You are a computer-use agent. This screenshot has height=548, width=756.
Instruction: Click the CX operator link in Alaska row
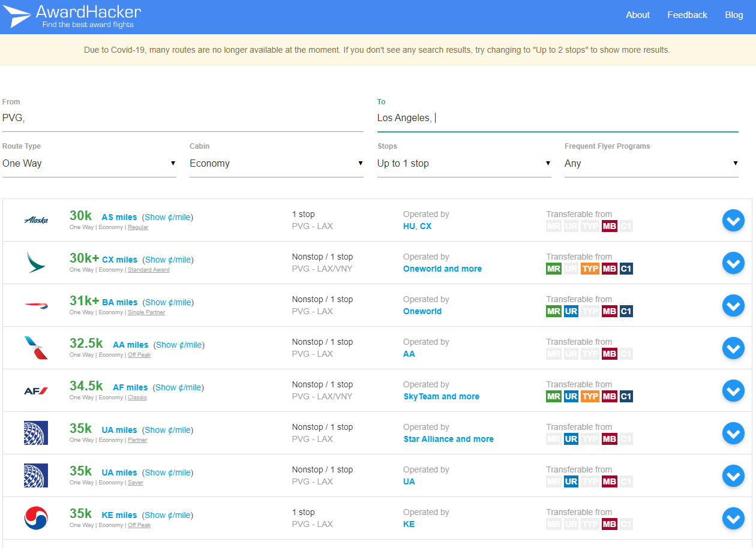(x=425, y=226)
